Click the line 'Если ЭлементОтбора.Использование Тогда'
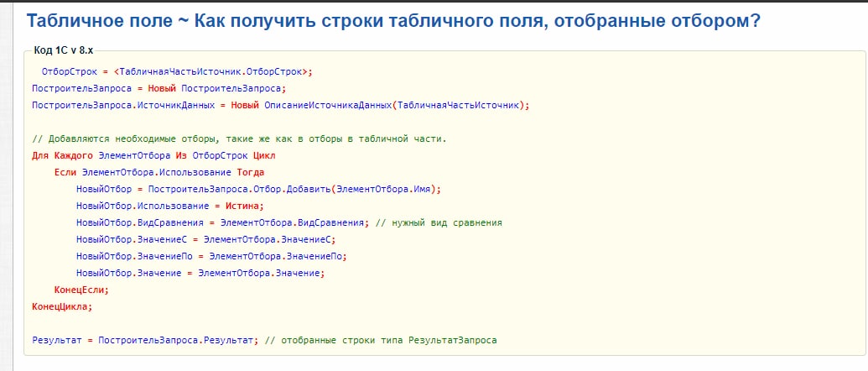The image size is (868, 371). 159,172
